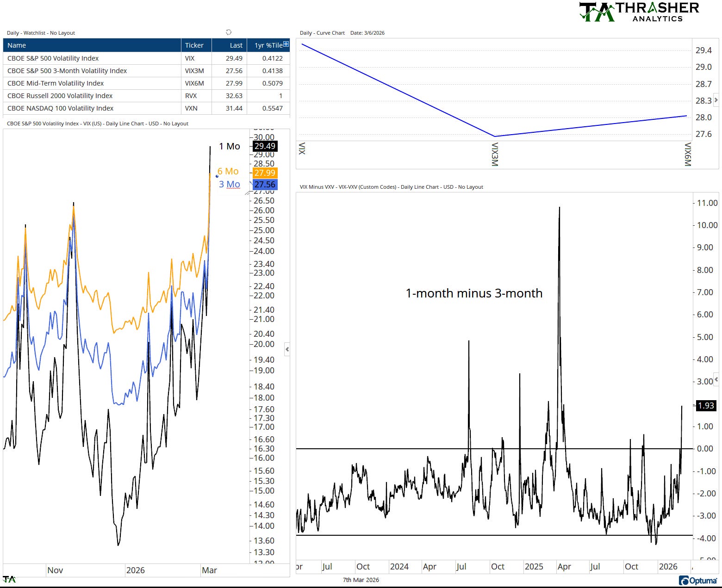Open the watchlist add-column plus icon
The width and height of the screenshot is (722, 588).
286,44
